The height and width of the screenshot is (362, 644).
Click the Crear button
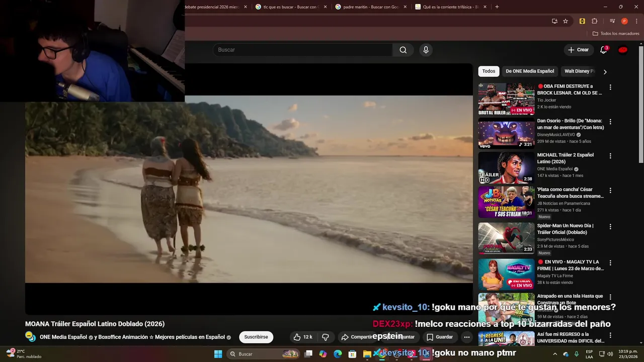(x=578, y=50)
